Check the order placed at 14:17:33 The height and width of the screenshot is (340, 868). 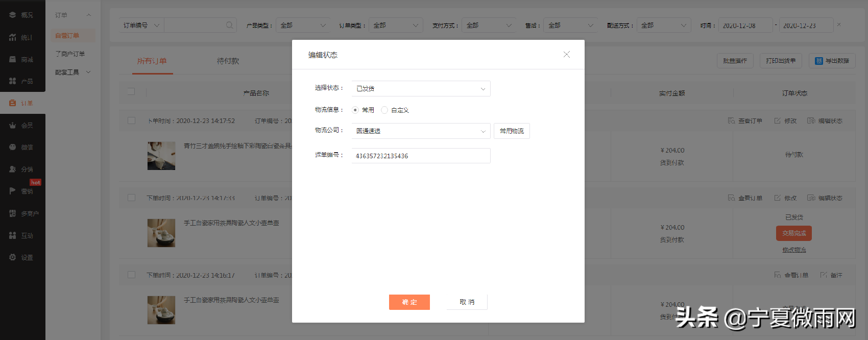[x=131, y=198]
